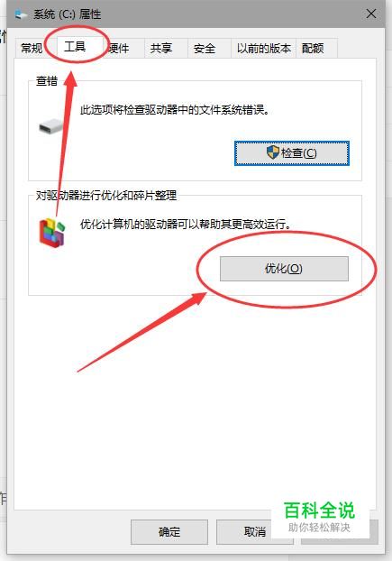
Task: Click the 查错 group label
Action: [47, 81]
